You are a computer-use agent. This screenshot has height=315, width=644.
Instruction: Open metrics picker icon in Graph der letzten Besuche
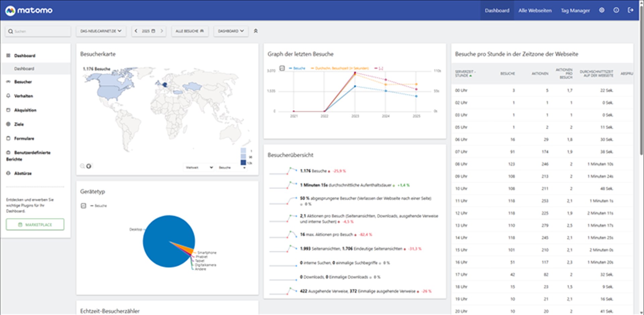click(282, 68)
